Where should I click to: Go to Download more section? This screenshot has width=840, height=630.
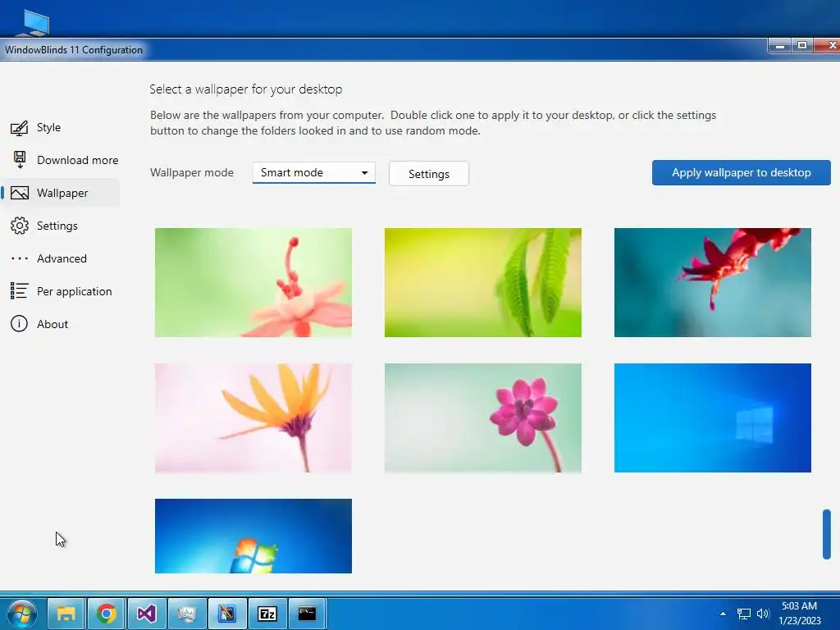coord(78,160)
